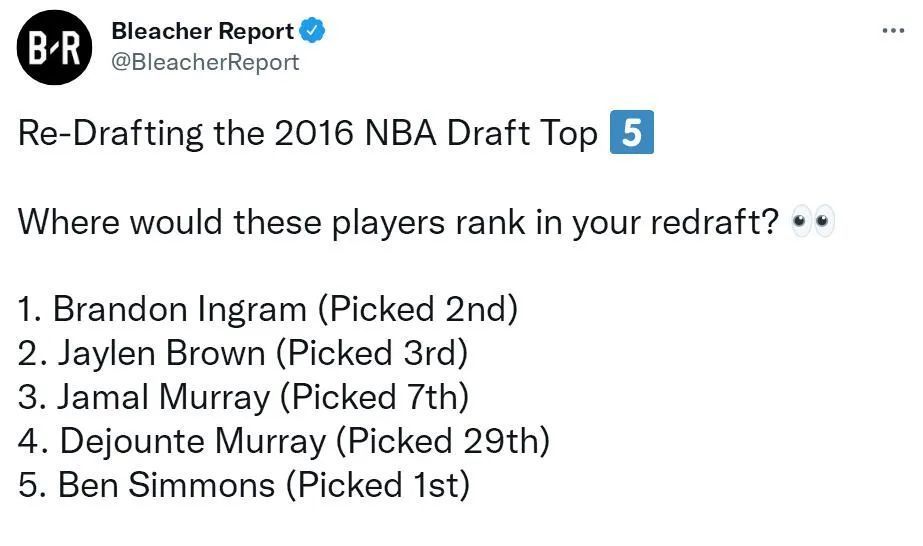Select the Dejounte Murray list entry
The image size is (923, 546).
(284, 441)
